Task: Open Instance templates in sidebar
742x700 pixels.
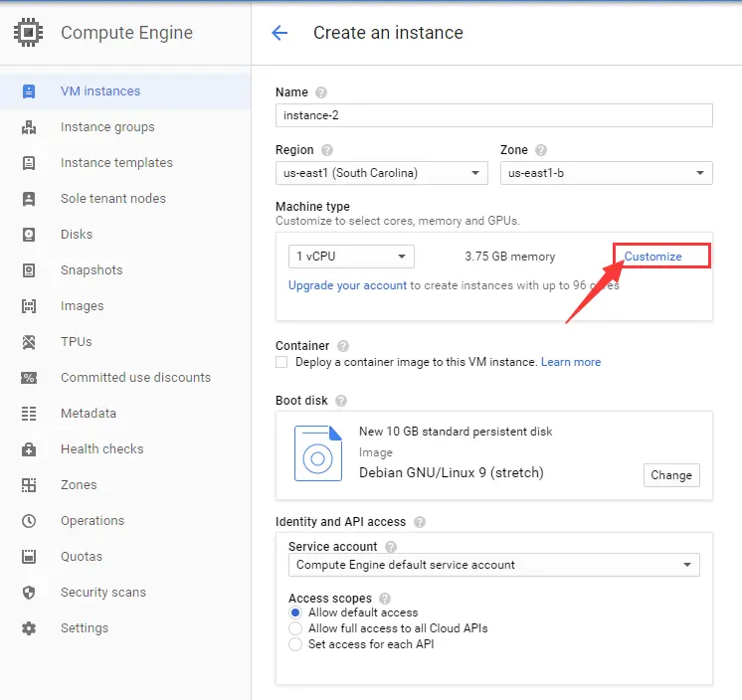Action: 116,163
